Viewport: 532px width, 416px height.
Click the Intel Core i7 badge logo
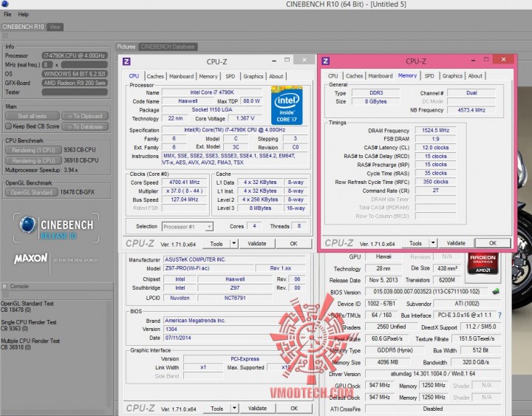(287, 106)
